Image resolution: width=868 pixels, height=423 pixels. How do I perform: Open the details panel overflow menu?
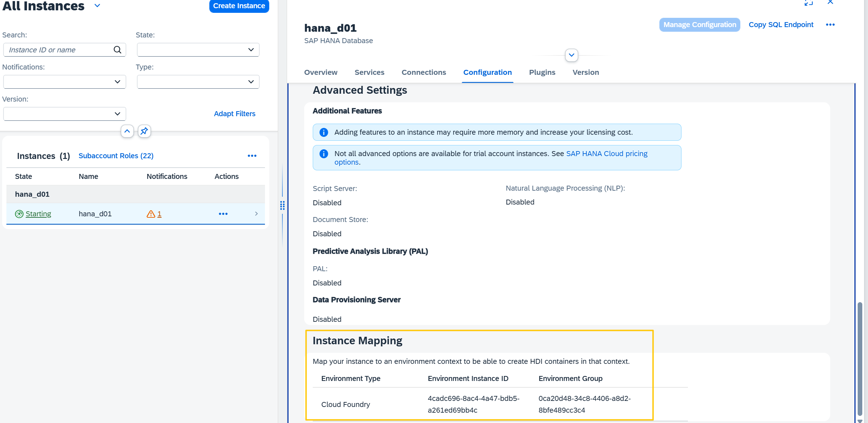tap(830, 25)
